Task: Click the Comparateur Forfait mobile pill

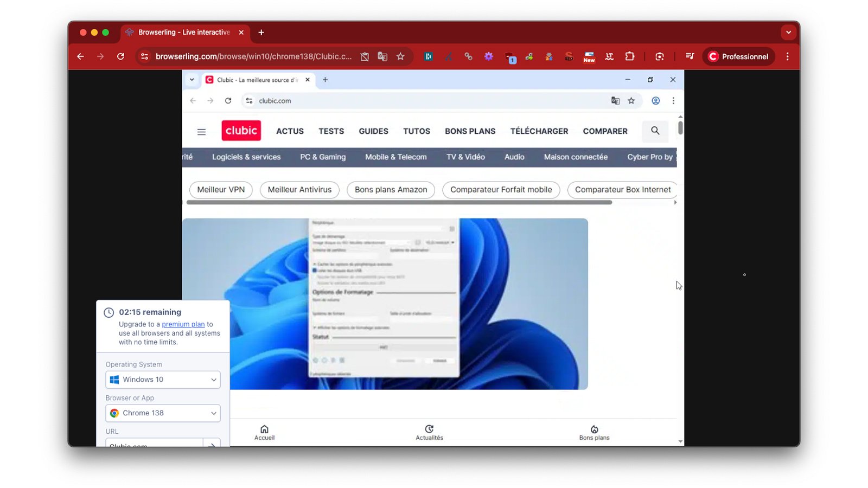Action: [501, 190]
